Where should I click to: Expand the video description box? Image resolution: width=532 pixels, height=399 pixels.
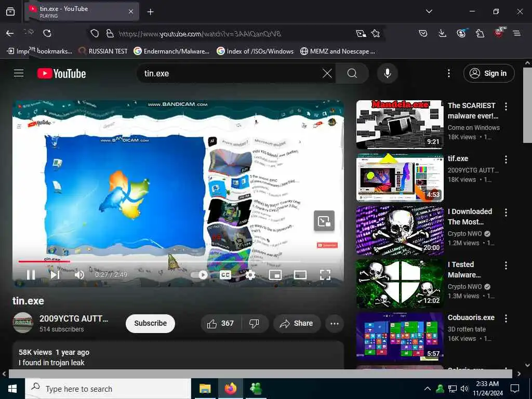click(178, 355)
